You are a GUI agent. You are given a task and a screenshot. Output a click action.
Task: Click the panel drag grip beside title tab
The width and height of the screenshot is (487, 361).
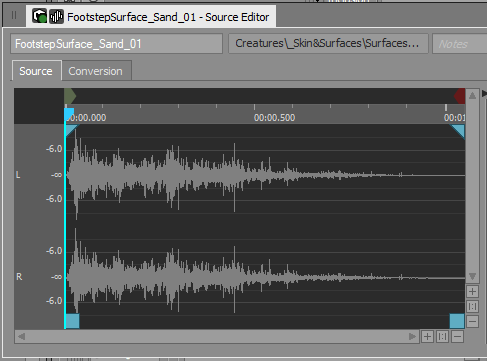(14, 15)
